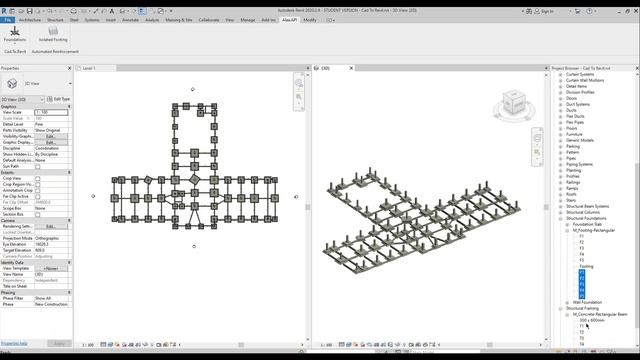Click Edit button for Rendering Settings
The width and height of the screenshot is (640, 360).
[51, 226]
